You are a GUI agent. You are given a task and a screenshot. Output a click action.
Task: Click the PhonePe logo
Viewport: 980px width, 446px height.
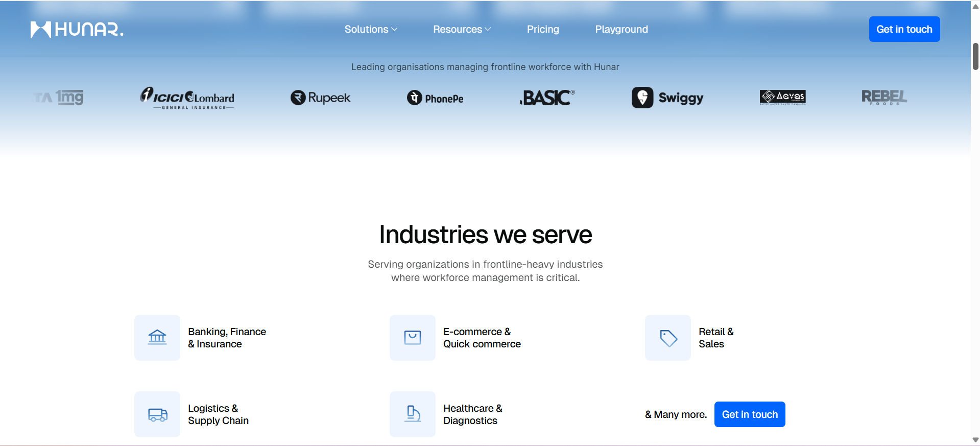pyautogui.click(x=435, y=98)
